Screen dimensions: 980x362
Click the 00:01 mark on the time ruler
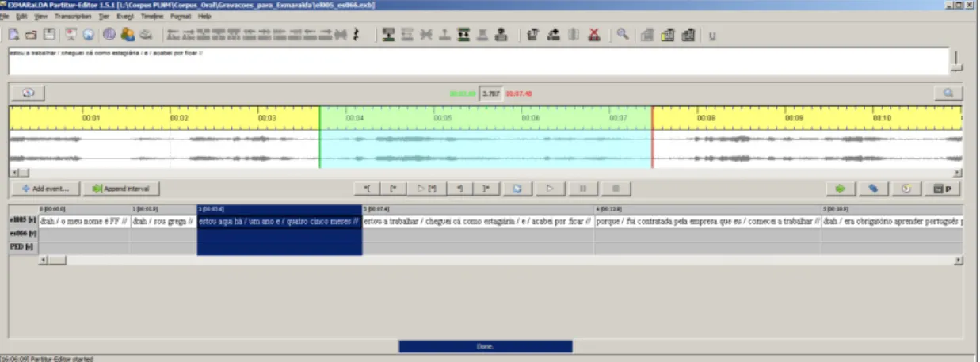click(x=91, y=118)
